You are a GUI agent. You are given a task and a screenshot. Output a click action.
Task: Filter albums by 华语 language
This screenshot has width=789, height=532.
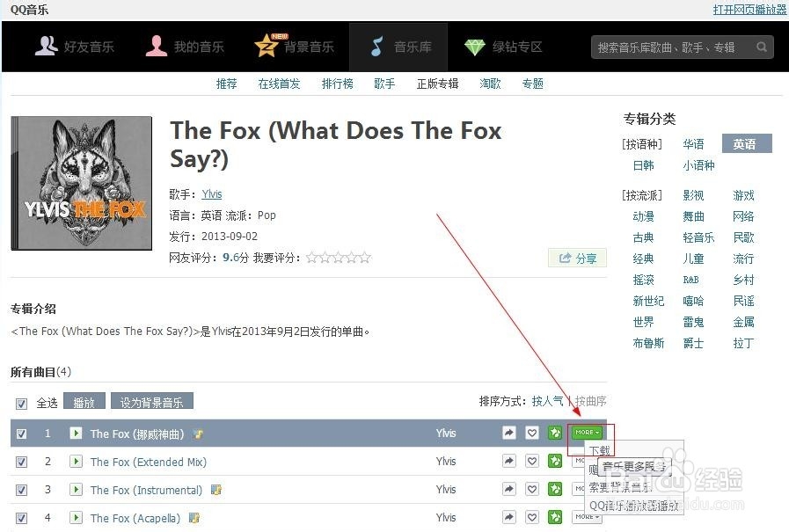tap(693, 144)
